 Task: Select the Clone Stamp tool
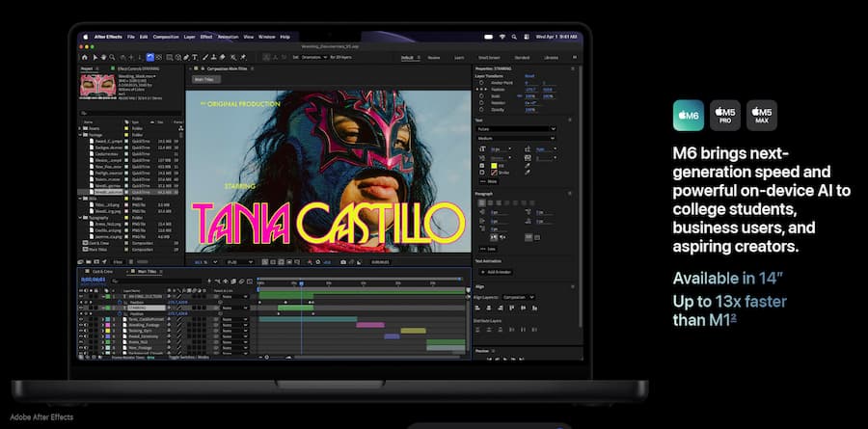click(214, 57)
